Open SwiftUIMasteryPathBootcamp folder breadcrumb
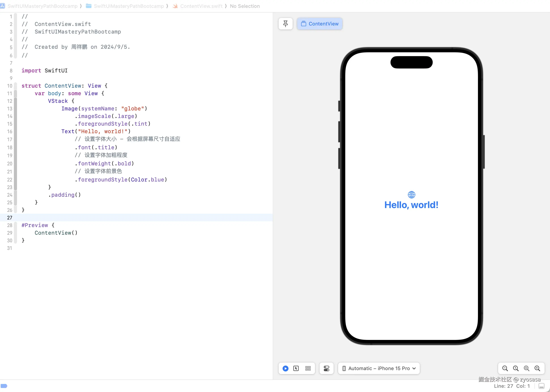550x392 pixels. [x=129, y=6]
